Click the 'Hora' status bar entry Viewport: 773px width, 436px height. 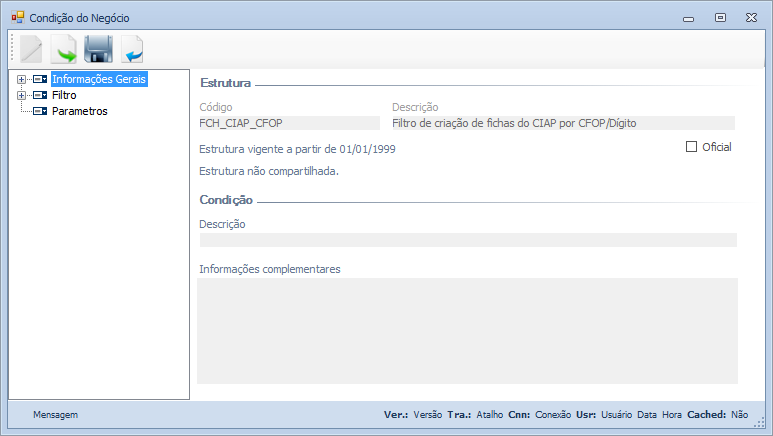coord(672,415)
